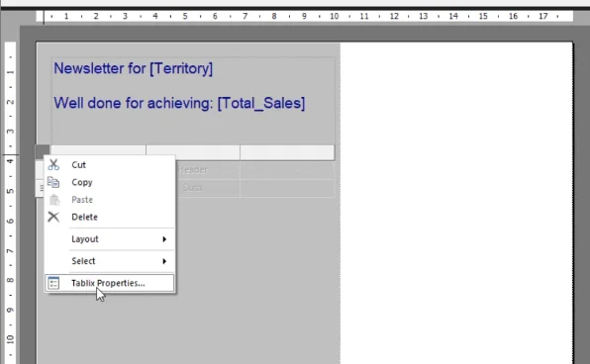Open Tablix Properties dialog
The height and width of the screenshot is (364, 590).
click(110, 283)
